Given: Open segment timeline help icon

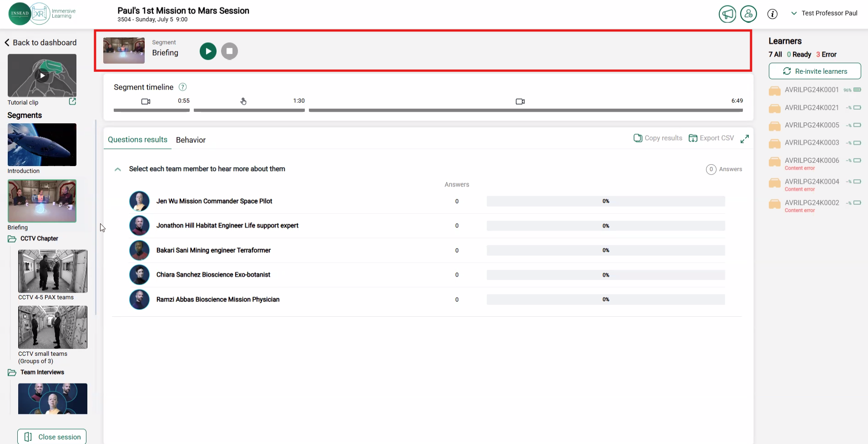Looking at the screenshot, I should (x=182, y=87).
